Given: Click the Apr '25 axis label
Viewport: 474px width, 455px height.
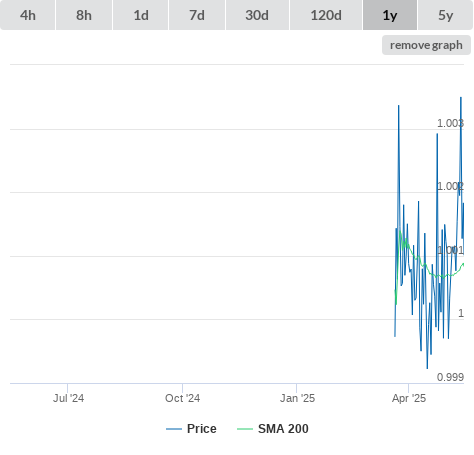Looking at the screenshot, I should tap(409, 398).
